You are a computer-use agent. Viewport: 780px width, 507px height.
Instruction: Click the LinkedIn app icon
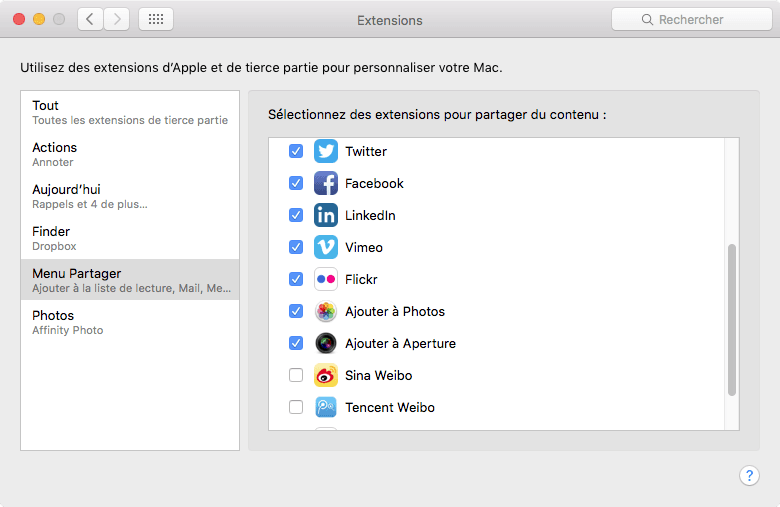(326, 215)
